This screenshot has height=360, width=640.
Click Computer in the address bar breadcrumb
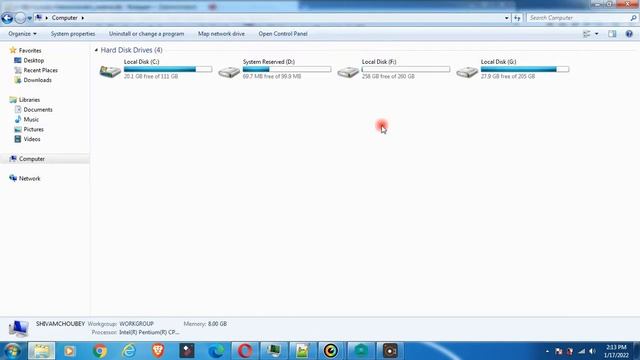click(x=64, y=18)
